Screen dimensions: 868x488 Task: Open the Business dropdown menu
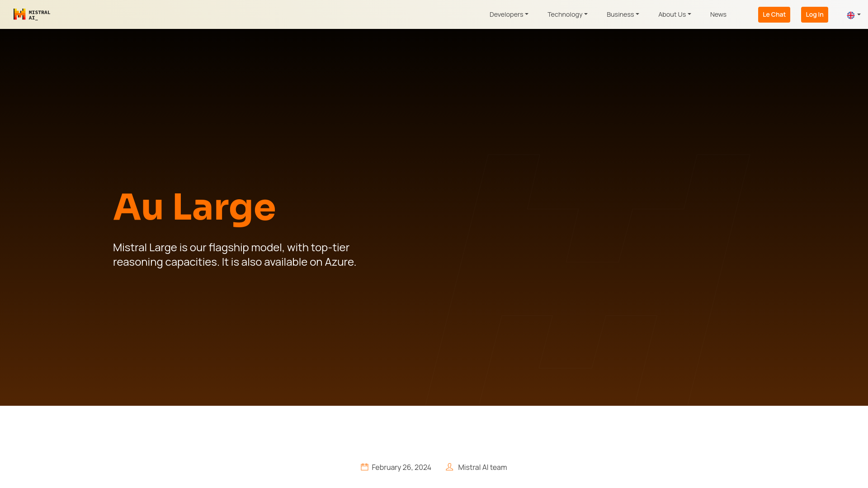point(622,14)
